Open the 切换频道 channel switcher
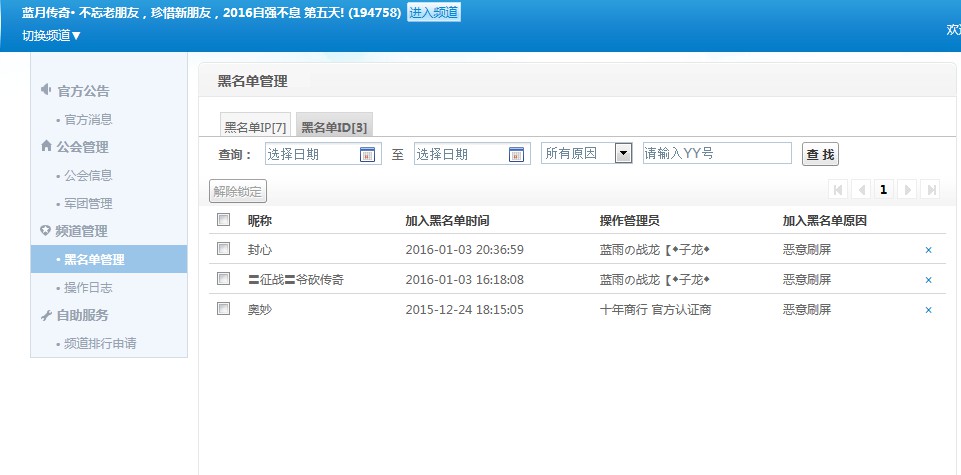 [x=52, y=36]
